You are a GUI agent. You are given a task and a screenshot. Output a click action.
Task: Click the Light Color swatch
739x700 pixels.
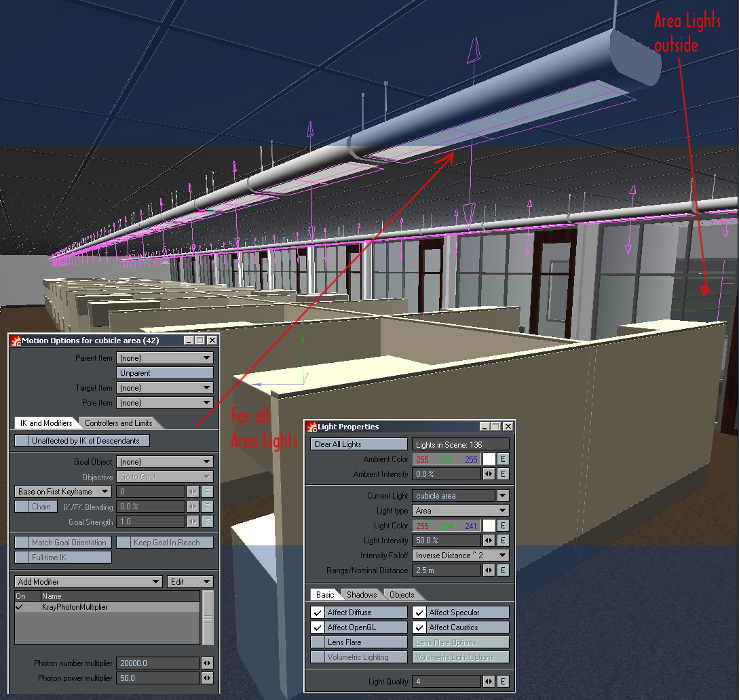[488, 526]
